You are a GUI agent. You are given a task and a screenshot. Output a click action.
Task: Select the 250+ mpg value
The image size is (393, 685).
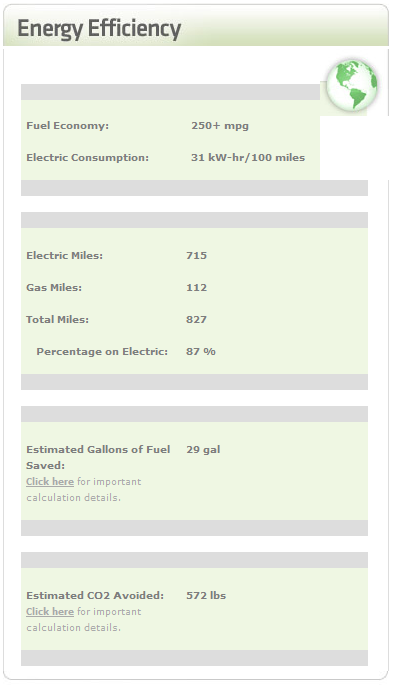point(220,126)
